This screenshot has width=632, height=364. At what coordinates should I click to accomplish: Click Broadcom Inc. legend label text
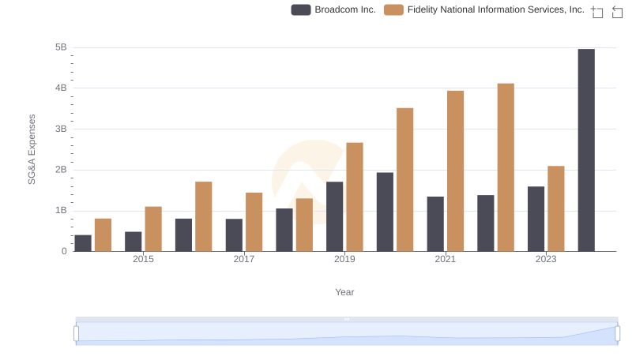pos(345,9)
